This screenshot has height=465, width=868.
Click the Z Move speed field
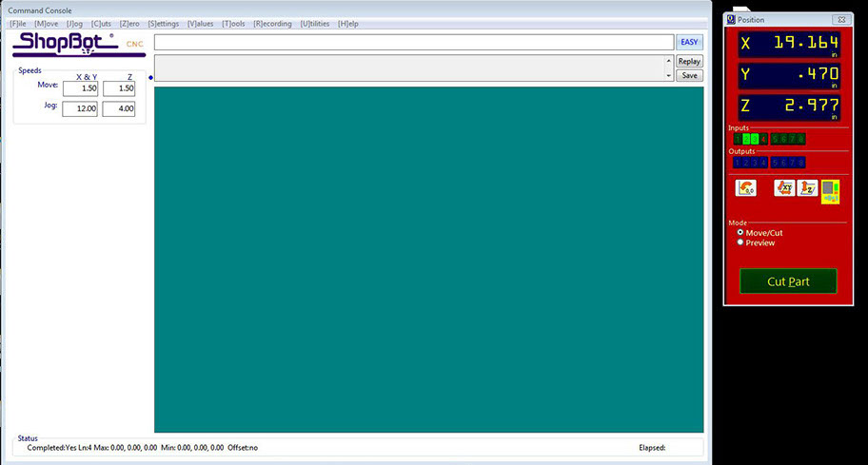(119, 88)
